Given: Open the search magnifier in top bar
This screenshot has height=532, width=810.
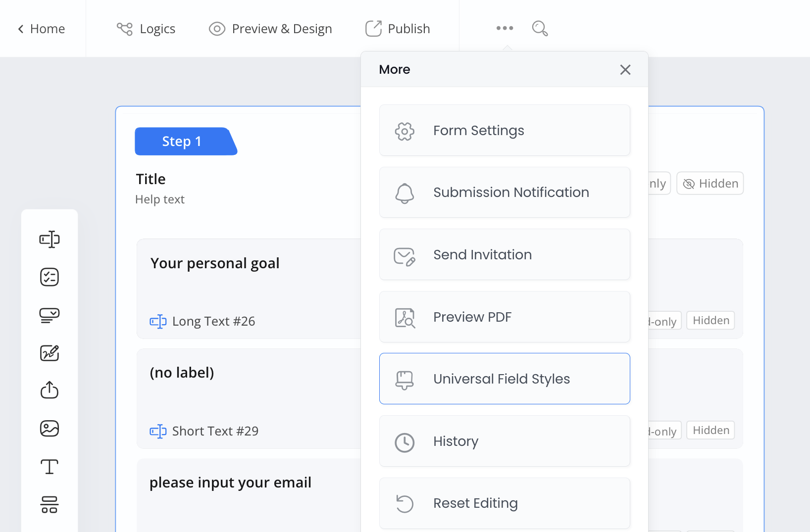Looking at the screenshot, I should pos(540,29).
